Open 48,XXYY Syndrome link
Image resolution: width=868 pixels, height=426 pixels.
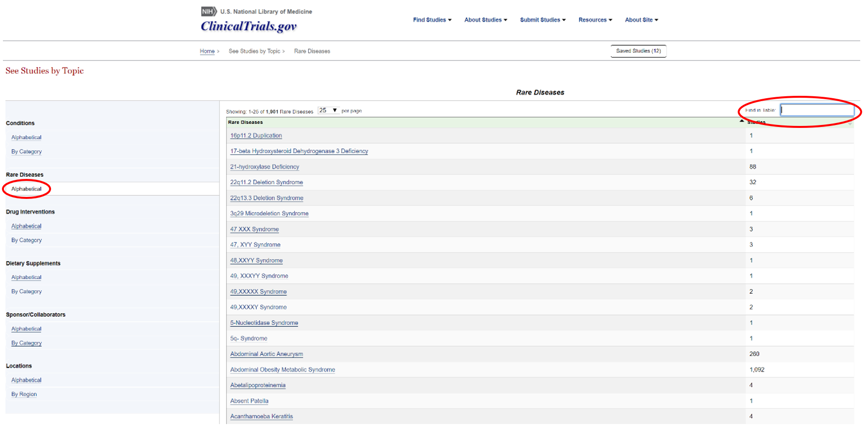tap(256, 260)
